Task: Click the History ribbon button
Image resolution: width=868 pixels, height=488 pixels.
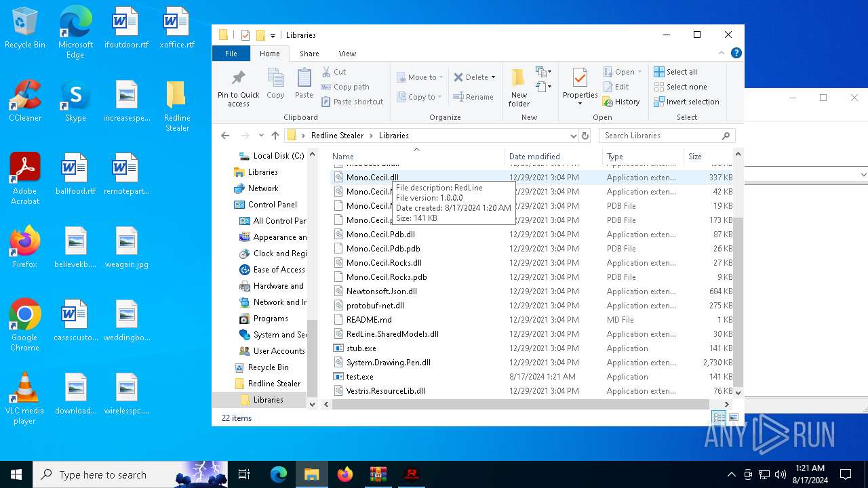Action: [620, 102]
